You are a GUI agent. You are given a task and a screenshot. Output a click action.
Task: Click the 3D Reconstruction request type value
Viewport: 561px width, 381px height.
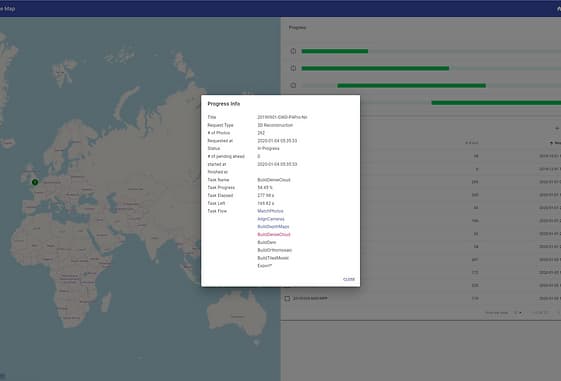(x=275, y=125)
